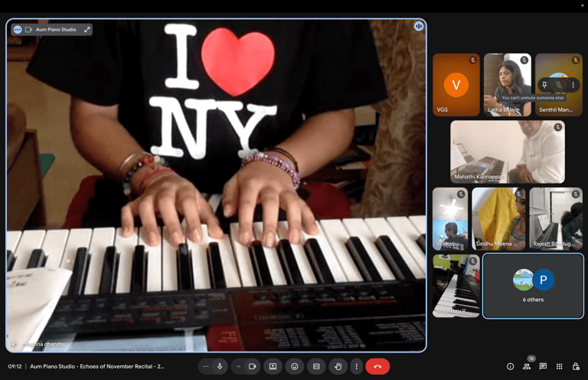This screenshot has width=588, height=380.
Task: Open Aum Piano Studio tile options dots
Action: pyautogui.click(x=18, y=30)
